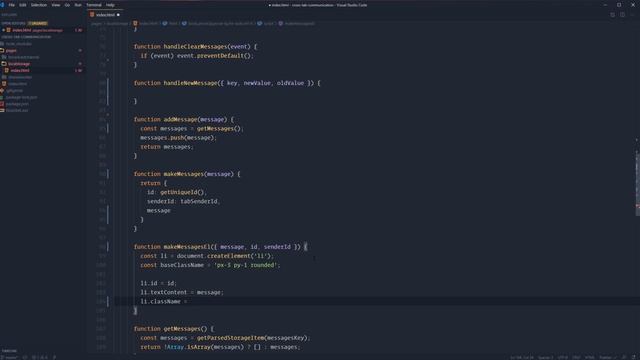Click the 'px-3 py-1 rounded' string
The width and height of the screenshot is (640, 360).
pos(246,265)
